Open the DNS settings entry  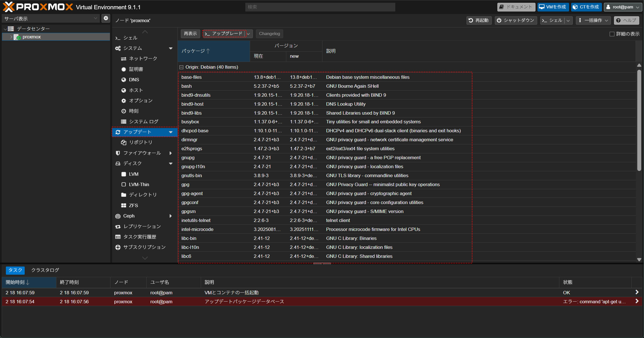[134, 80]
